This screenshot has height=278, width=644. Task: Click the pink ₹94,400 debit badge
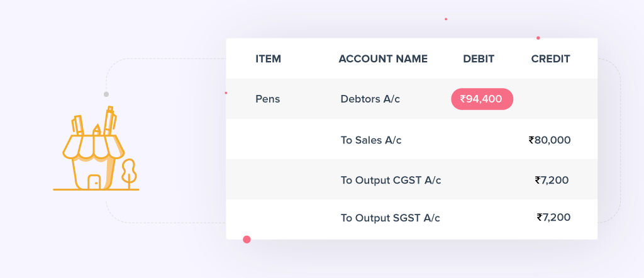click(482, 99)
